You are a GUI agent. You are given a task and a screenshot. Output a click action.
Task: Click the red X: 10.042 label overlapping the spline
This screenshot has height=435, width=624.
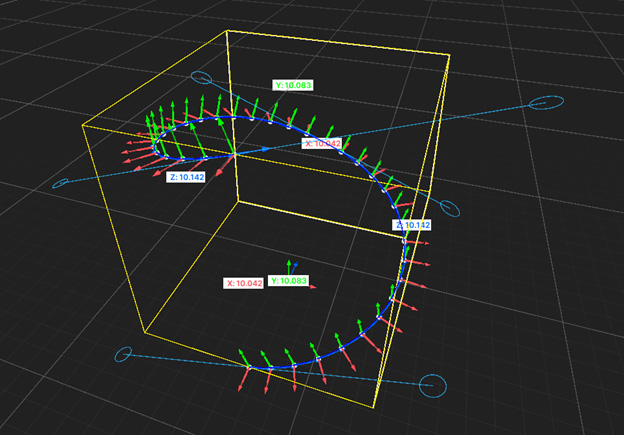[322, 143]
